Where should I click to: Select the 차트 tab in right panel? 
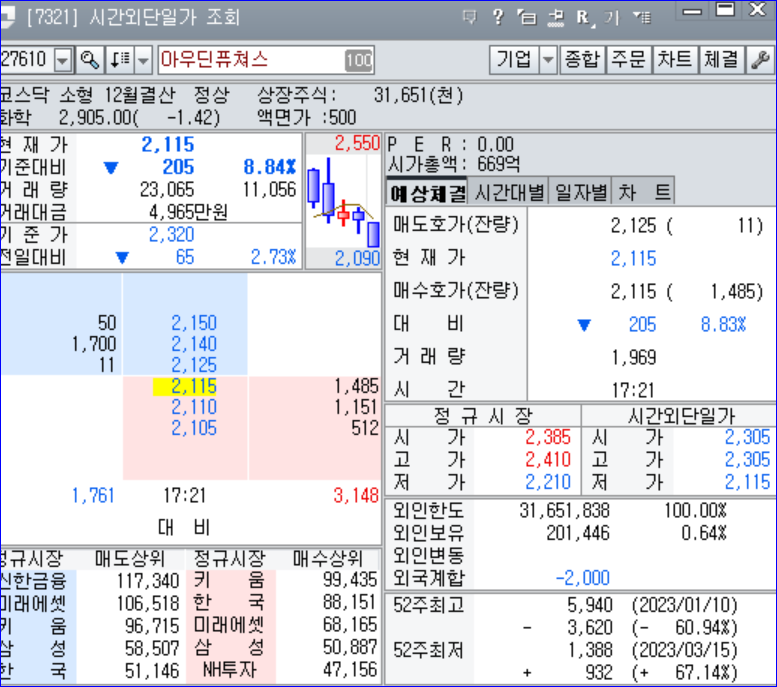[x=645, y=192]
